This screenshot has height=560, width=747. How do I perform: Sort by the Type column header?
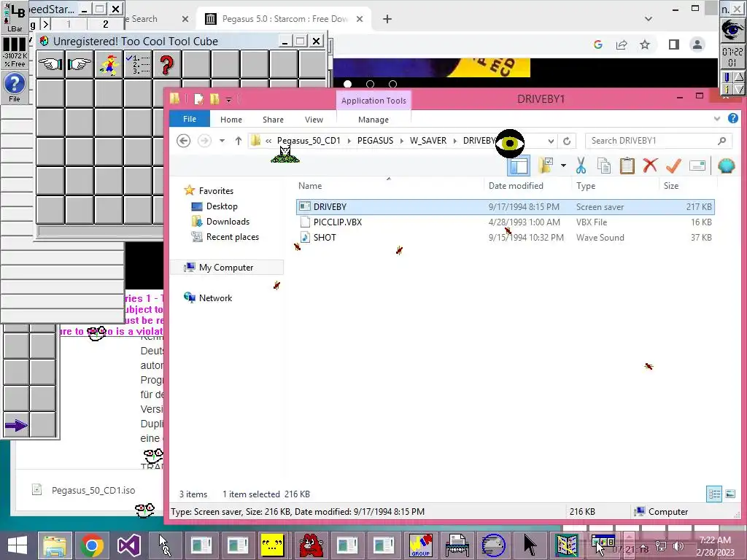[x=615, y=186]
